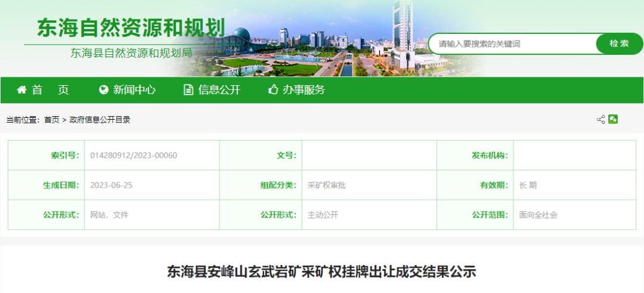Go to the 办事服务 menu item
The width and height of the screenshot is (644, 293).
pos(304,90)
